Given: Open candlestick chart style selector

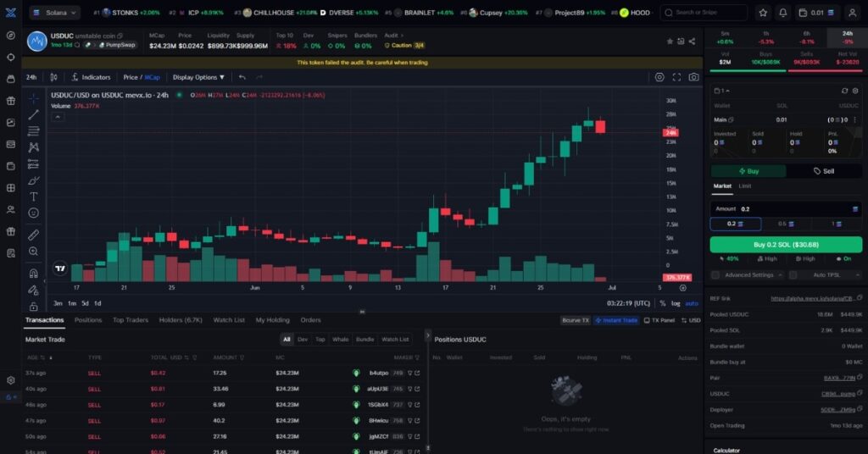Looking at the screenshot, I should pos(53,77).
